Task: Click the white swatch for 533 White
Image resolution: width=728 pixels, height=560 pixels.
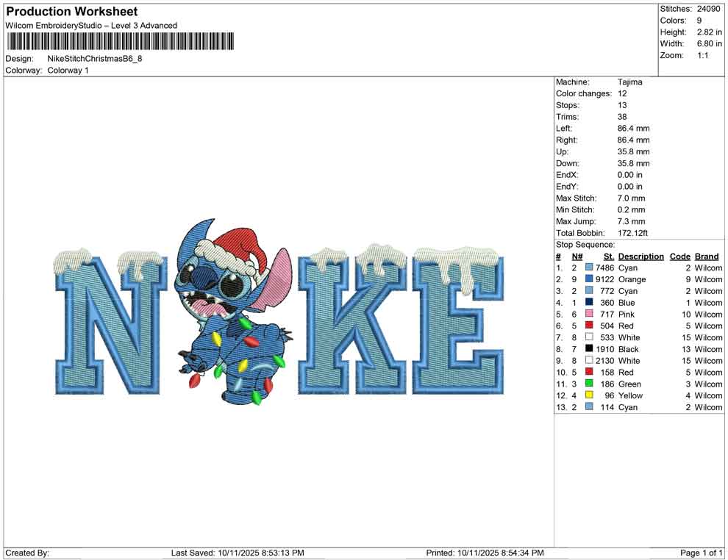Action: click(589, 337)
